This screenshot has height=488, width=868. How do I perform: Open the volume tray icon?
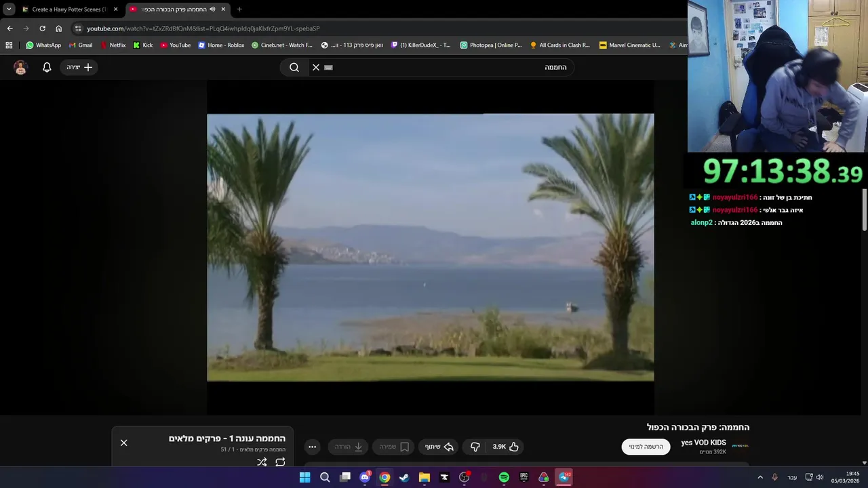click(819, 477)
